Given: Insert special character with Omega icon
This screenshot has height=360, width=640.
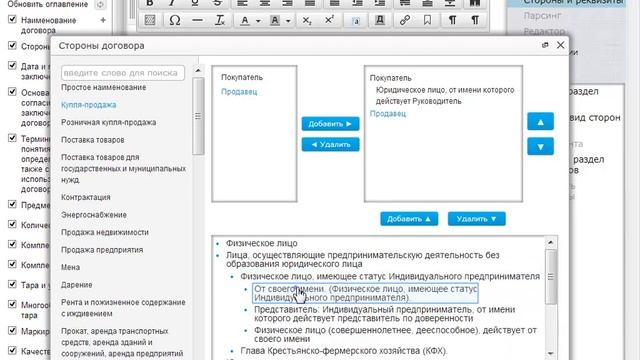Looking at the screenshot, I should point(175,20).
